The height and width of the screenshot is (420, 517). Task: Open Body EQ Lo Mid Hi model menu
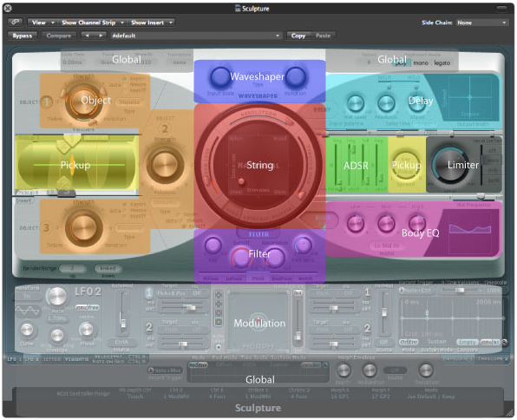point(386,246)
